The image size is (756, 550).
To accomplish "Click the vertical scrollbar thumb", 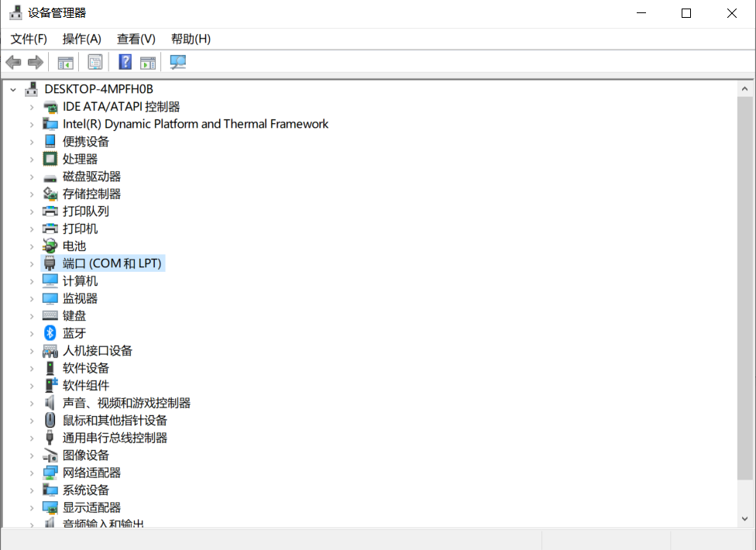I will (744, 287).
